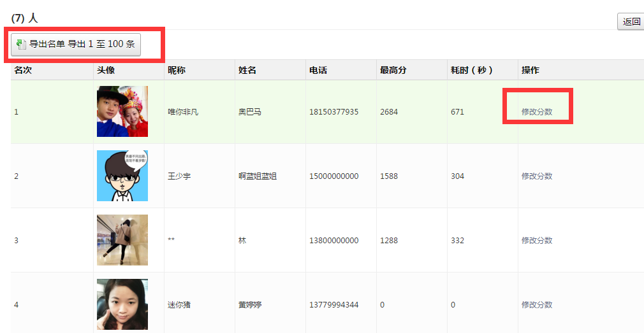Click 王少宇's cartoon avatar

(x=122, y=176)
